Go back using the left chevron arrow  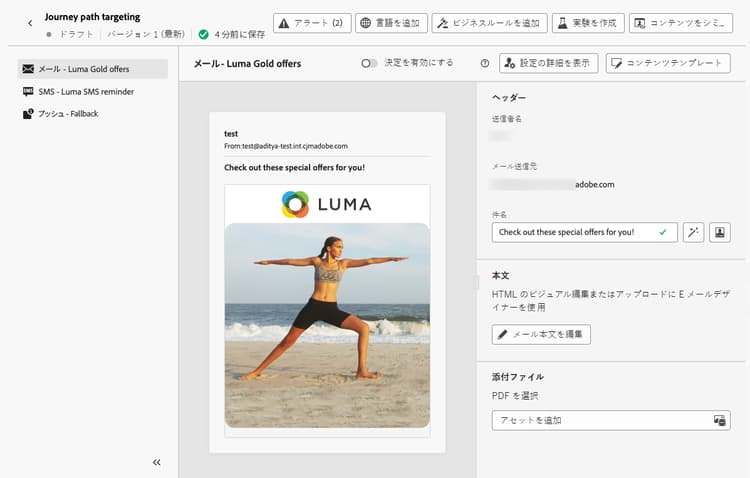coord(30,23)
